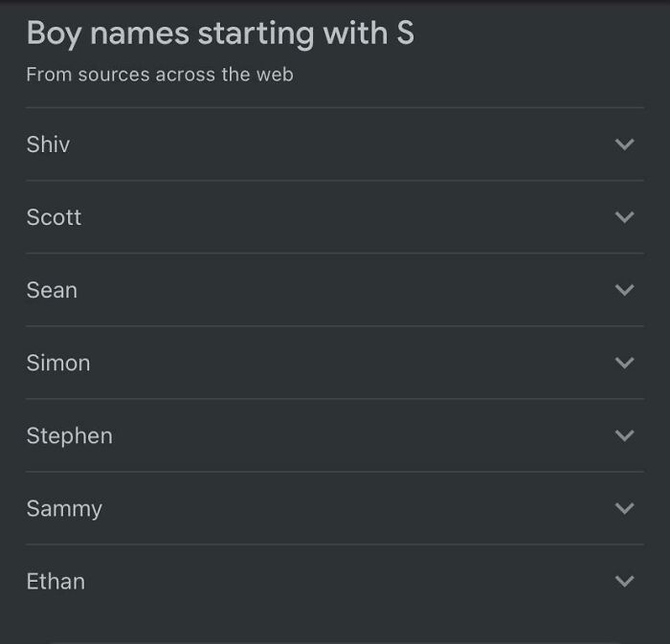Choose the Simon name label

click(x=58, y=363)
